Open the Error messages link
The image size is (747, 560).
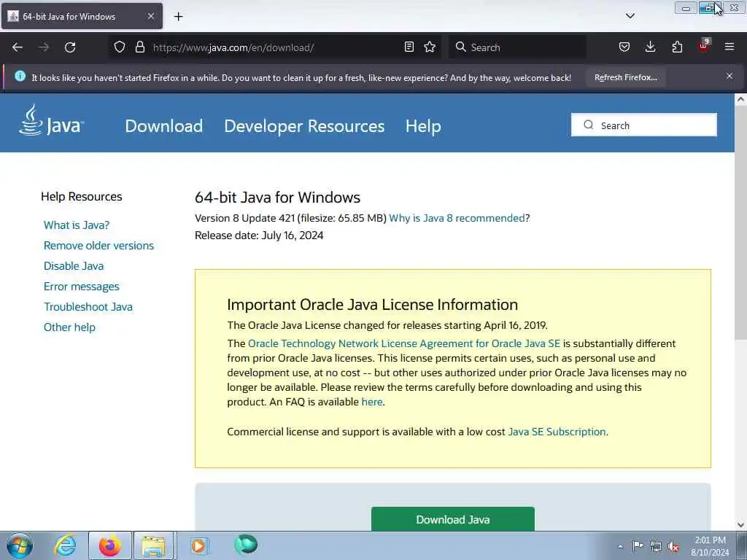[x=82, y=287]
